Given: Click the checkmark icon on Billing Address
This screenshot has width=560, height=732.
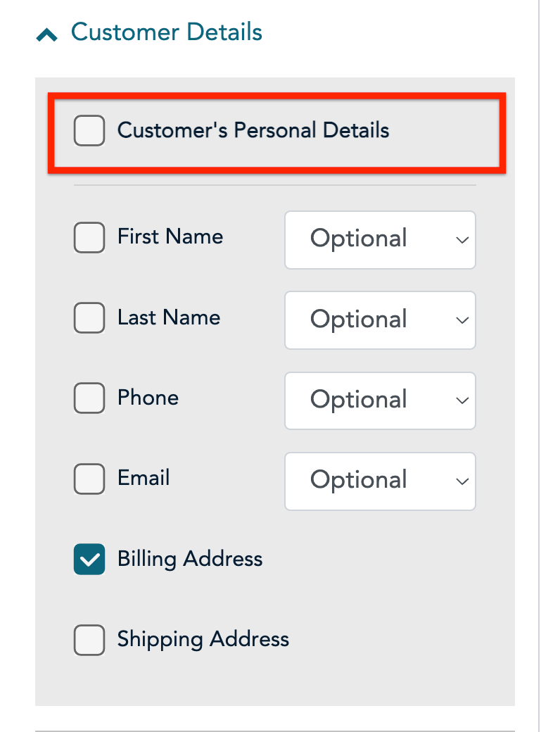Looking at the screenshot, I should tap(89, 559).
